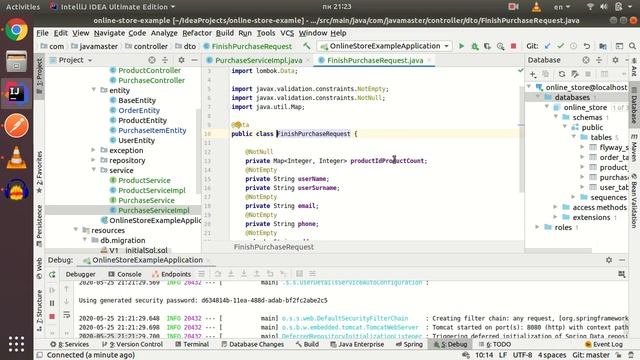Pause program in Debug panel

coord(52,303)
